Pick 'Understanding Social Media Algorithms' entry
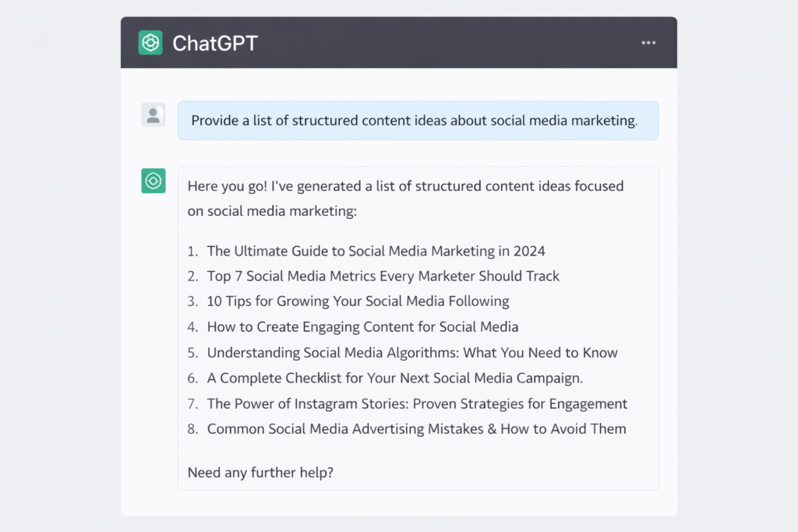798x532 pixels. tap(412, 352)
